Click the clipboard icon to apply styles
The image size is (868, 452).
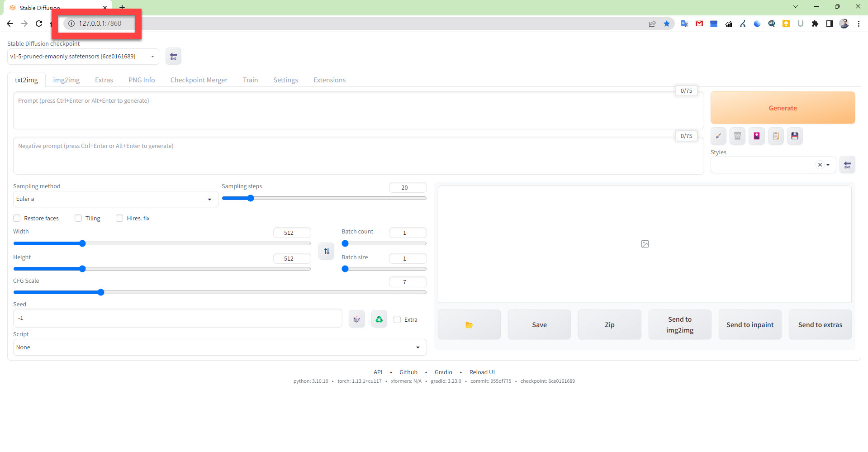point(775,136)
